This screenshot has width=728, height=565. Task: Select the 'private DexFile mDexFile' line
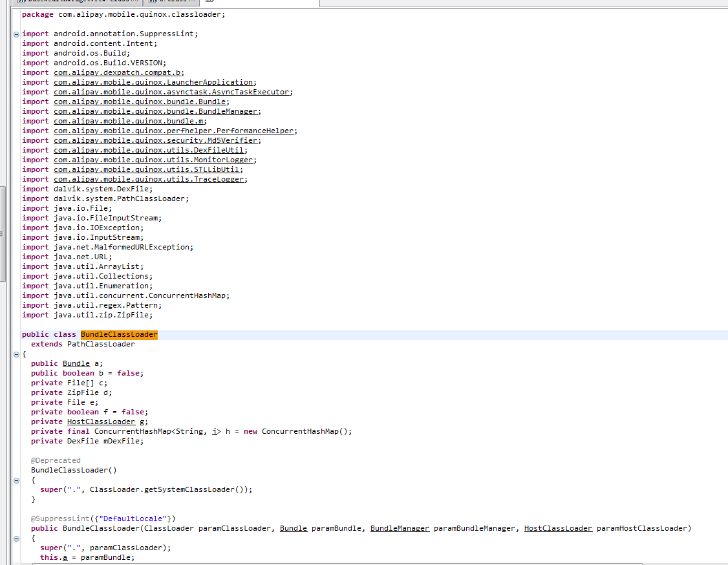tap(87, 441)
